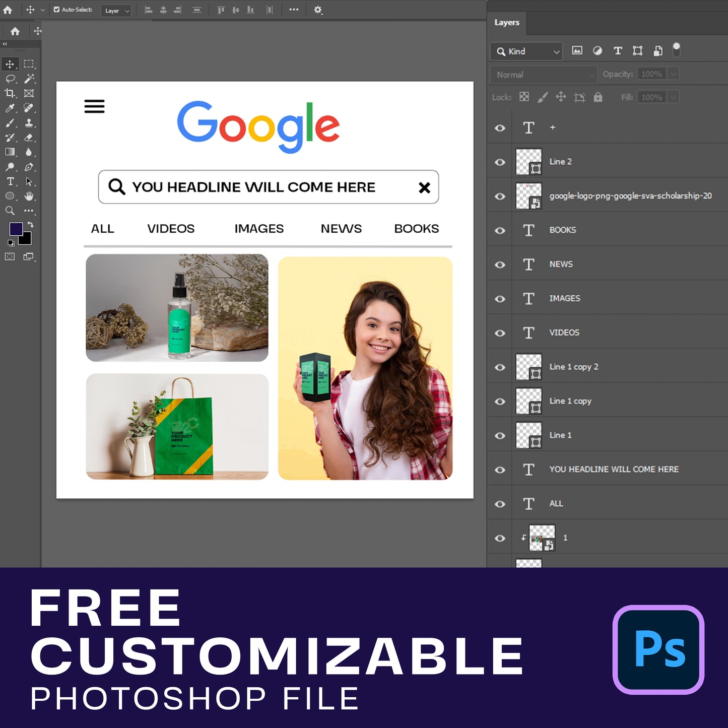Open the Kind filter dropdown
This screenshot has width=728, height=728.
tap(526, 51)
